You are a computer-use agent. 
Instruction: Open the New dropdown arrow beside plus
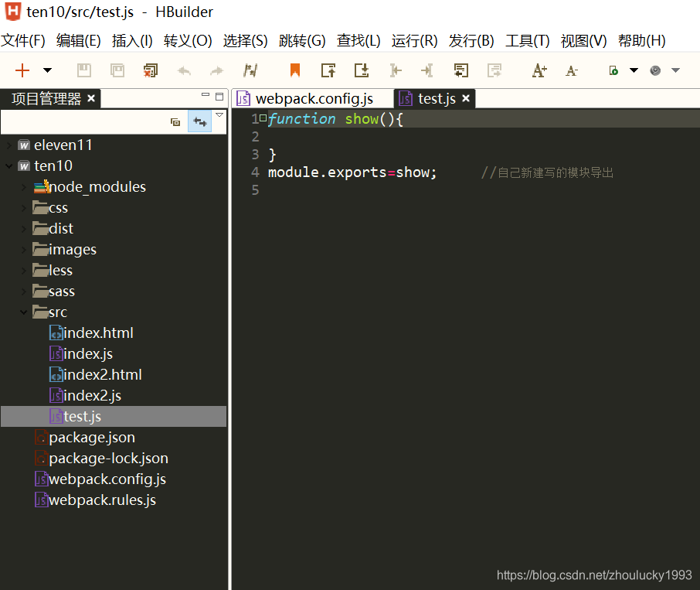point(47,70)
